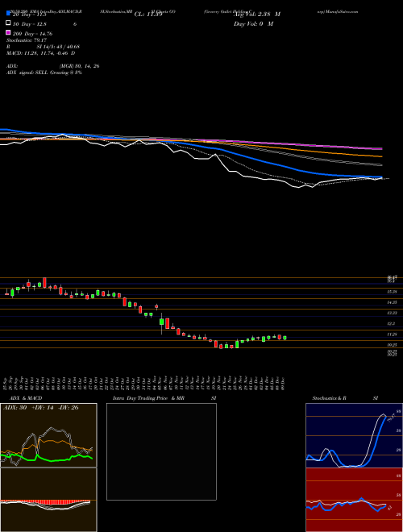This screenshot has width=403, height=532.
Task: Click the 14.35 price axis label
Action: point(393,302)
